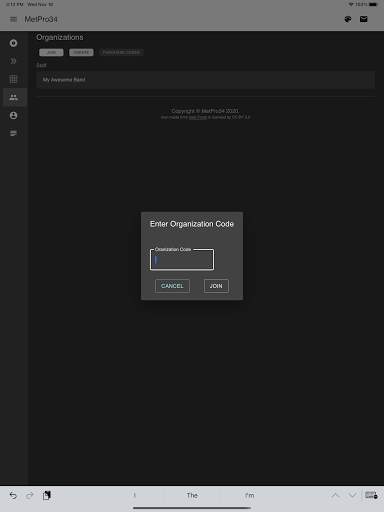
Task: Click the double-chevron icon in the sidebar
Action: pyautogui.click(x=13, y=61)
